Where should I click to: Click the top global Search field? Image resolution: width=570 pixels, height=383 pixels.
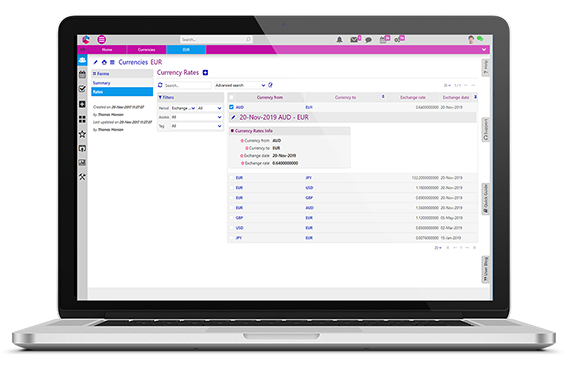(216, 39)
